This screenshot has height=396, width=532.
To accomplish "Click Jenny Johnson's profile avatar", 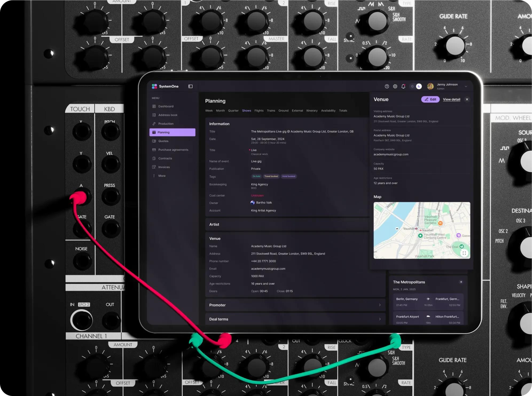I will [430, 86].
